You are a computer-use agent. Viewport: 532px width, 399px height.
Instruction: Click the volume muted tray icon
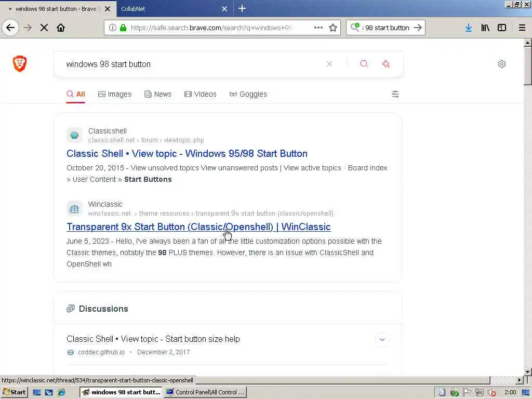[x=491, y=393]
